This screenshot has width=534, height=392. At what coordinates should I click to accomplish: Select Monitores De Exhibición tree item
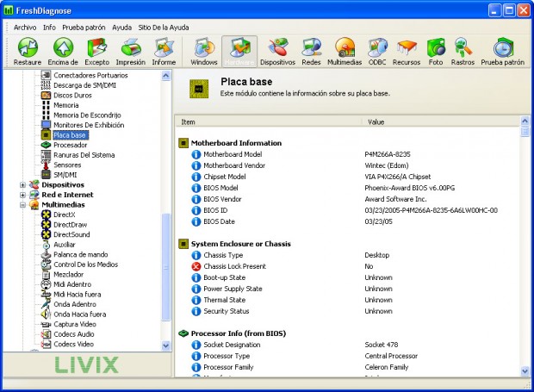tap(89, 125)
